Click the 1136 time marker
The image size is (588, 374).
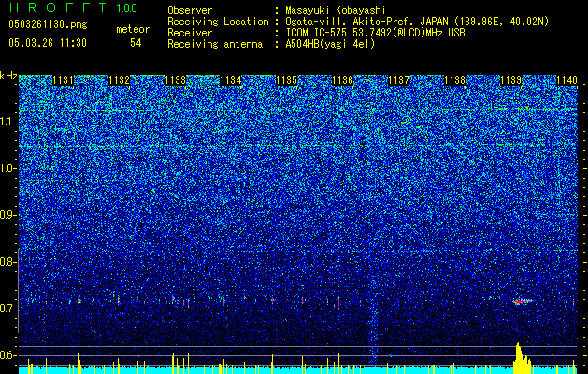click(x=343, y=80)
